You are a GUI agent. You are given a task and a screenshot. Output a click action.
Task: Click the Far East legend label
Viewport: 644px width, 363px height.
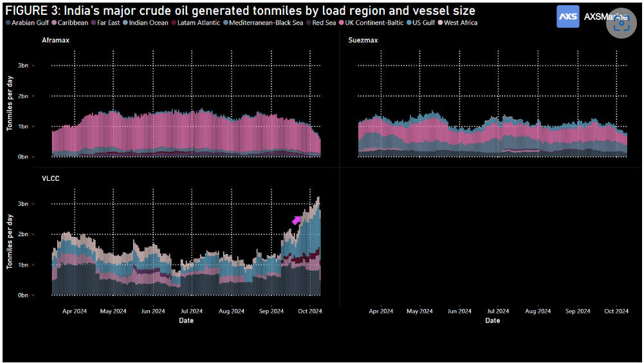(x=109, y=23)
